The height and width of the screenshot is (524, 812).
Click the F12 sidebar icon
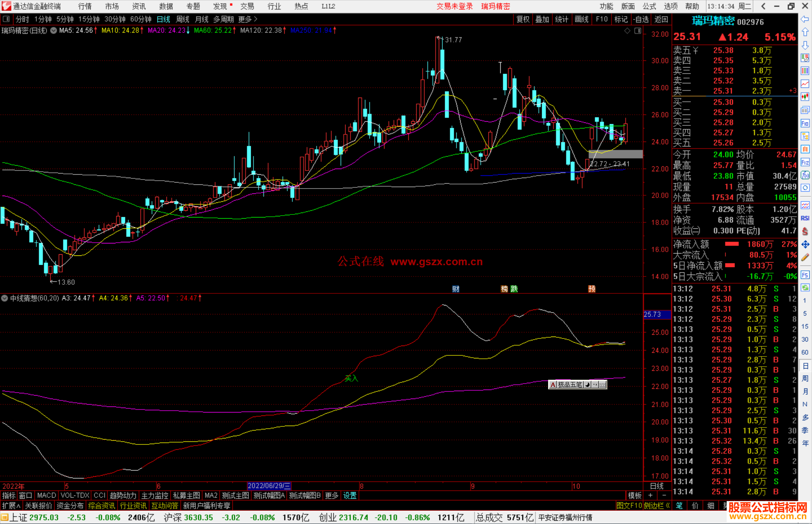pyautogui.click(x=805, y=162)
